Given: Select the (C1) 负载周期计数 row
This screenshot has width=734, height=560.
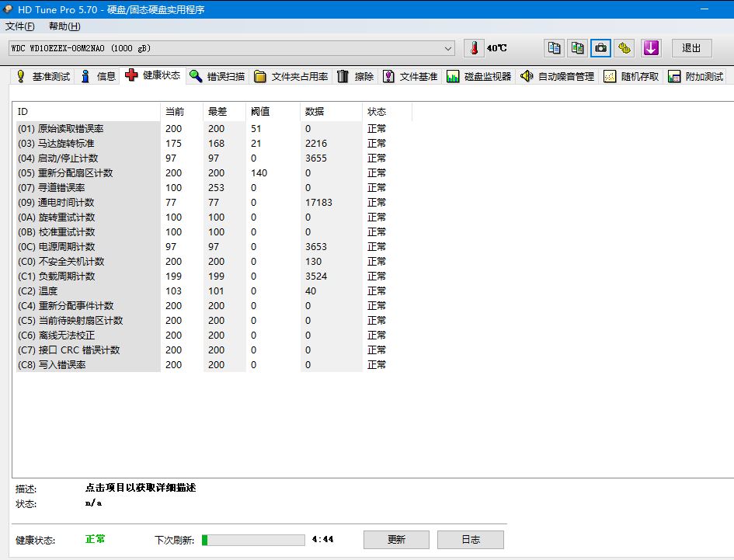Looking at the screenshot, I should click(x=213, y=277).
